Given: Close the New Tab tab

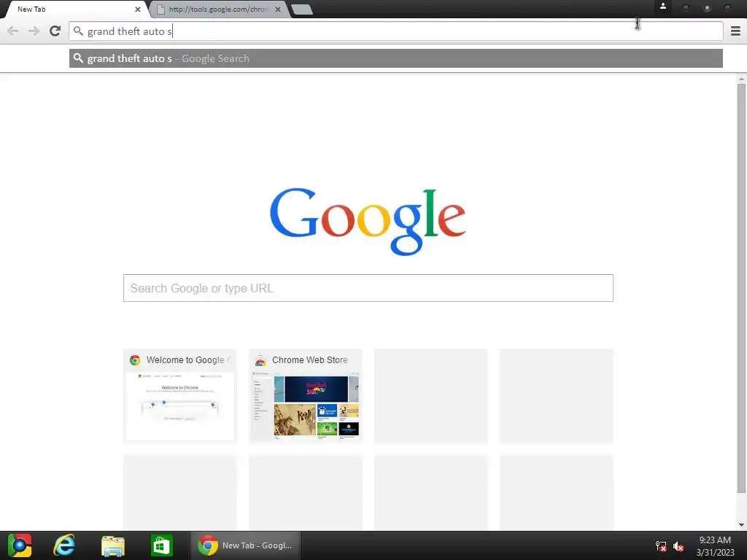Looking at the screenshot, I should pyautogui.click(x=138, y=9).
